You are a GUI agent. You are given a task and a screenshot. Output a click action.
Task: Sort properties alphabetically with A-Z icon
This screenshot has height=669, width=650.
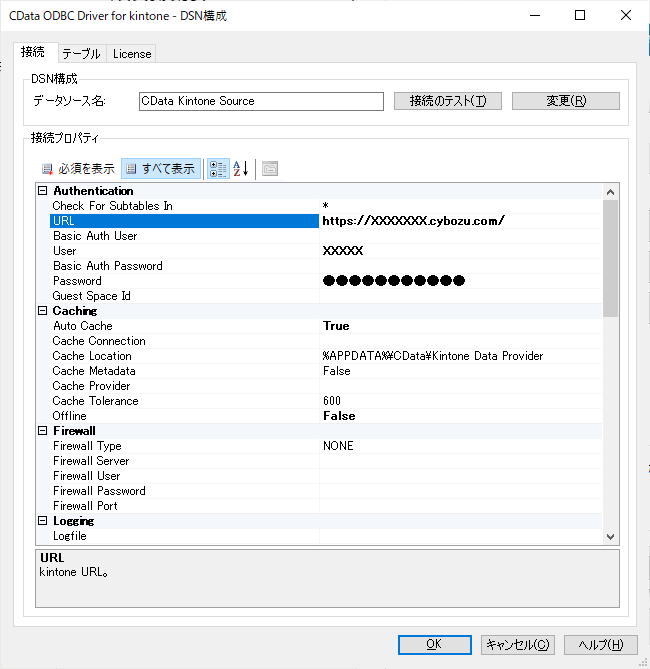click(241, 169)
